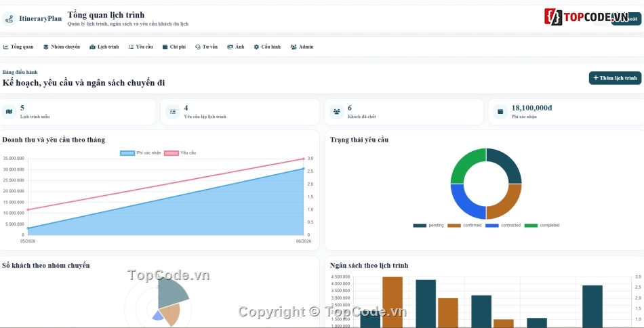Click the large gray-teal polar chart slice
This screenshot has height=328, width=644.
(172, 291)
